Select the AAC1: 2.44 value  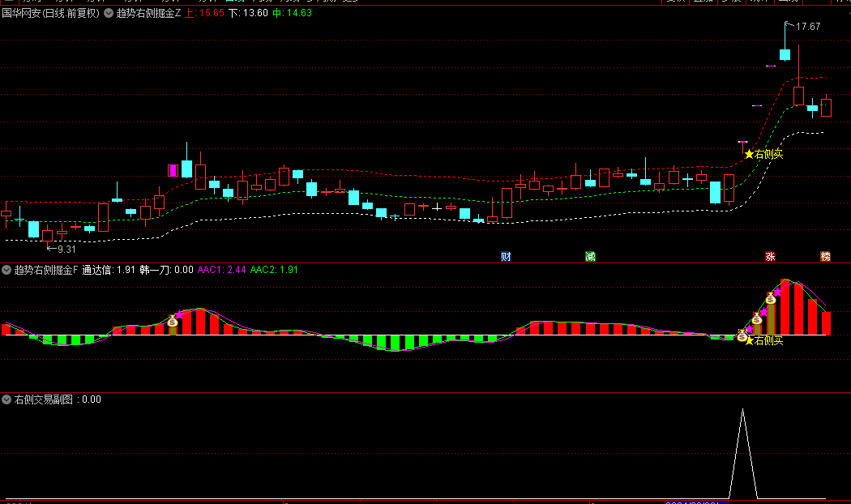point(221,270)
